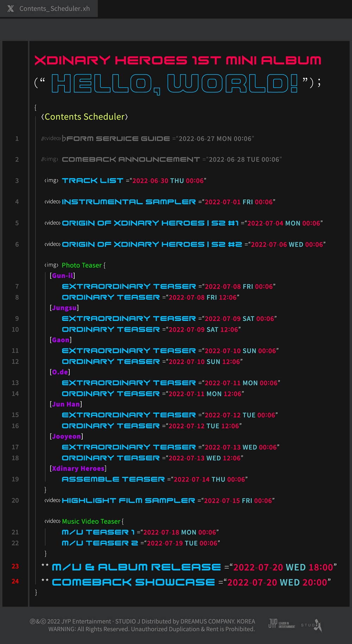Click the Gun-il member label

coord(62,276)
